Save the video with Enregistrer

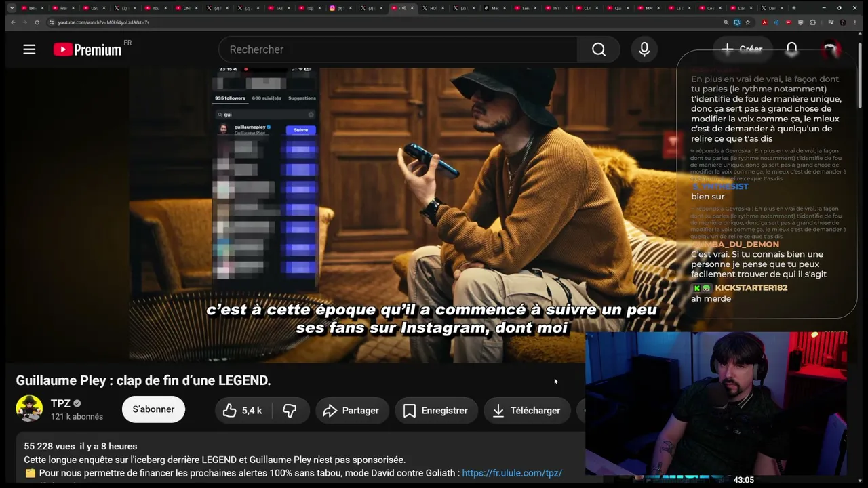(435, 411)
